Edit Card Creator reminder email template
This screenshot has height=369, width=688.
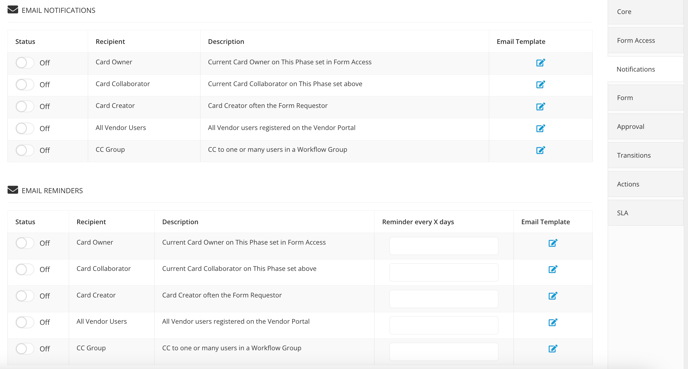(552, 296)
